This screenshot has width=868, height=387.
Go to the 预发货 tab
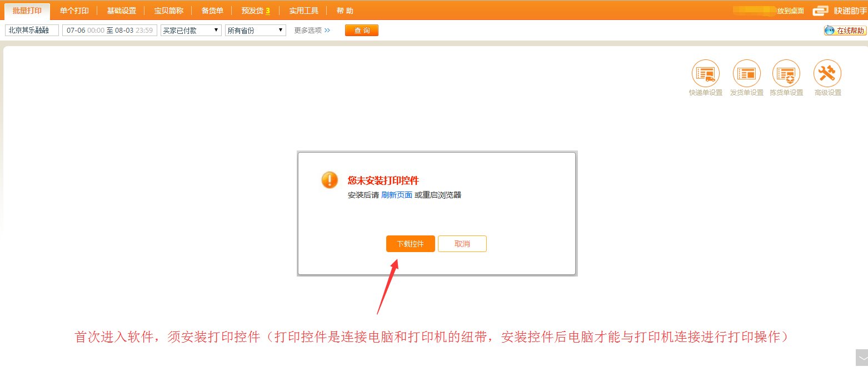pyautogui.click(x=255, y=11)
